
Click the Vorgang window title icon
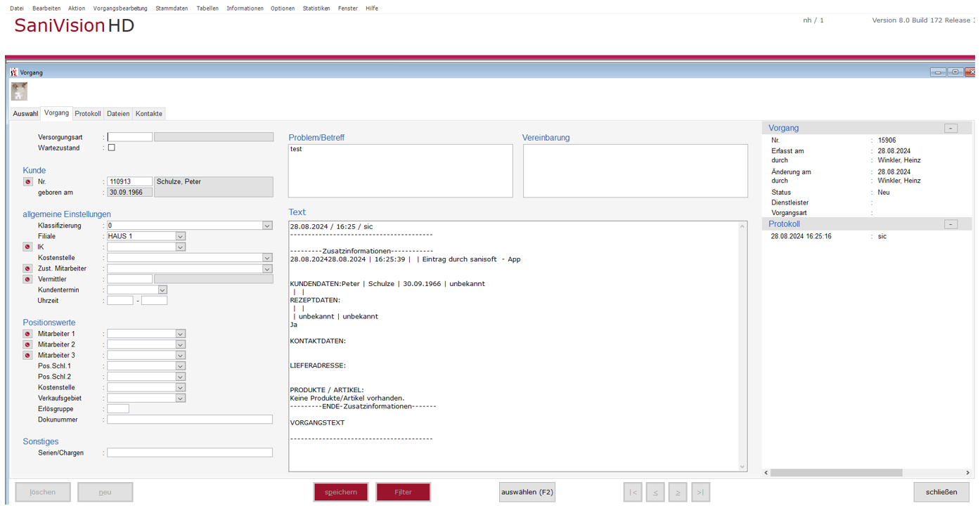click(x=14, y=72)
